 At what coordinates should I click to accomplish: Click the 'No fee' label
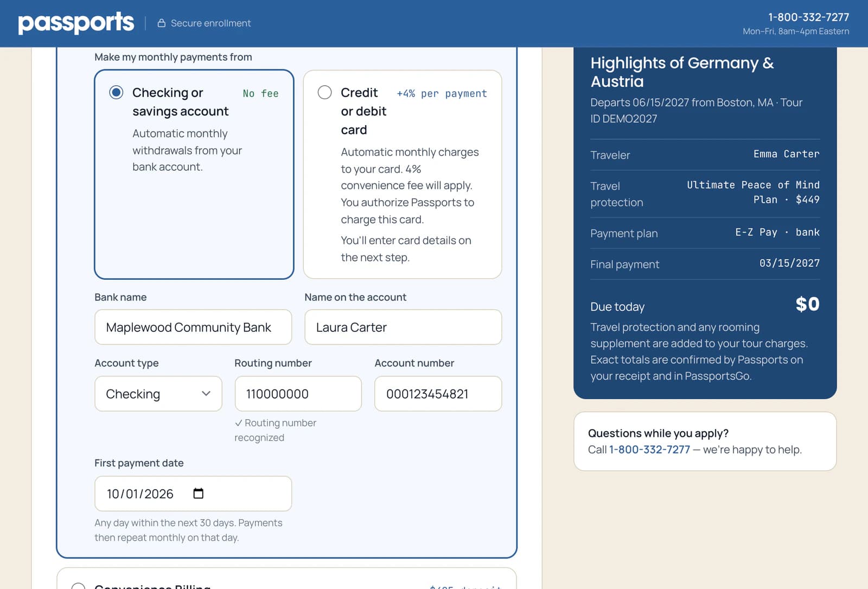point(261,93)
